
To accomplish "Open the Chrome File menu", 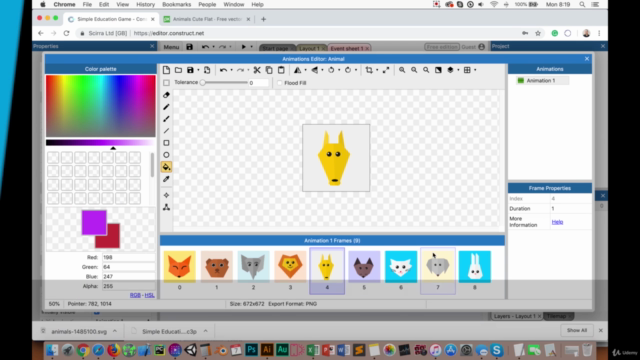I will pos(87,4).
